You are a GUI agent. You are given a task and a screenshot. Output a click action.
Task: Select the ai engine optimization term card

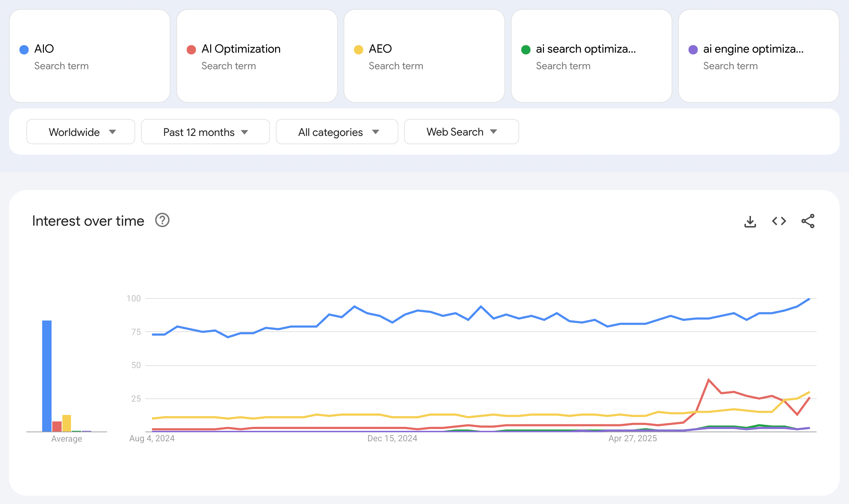click(759, 56)
